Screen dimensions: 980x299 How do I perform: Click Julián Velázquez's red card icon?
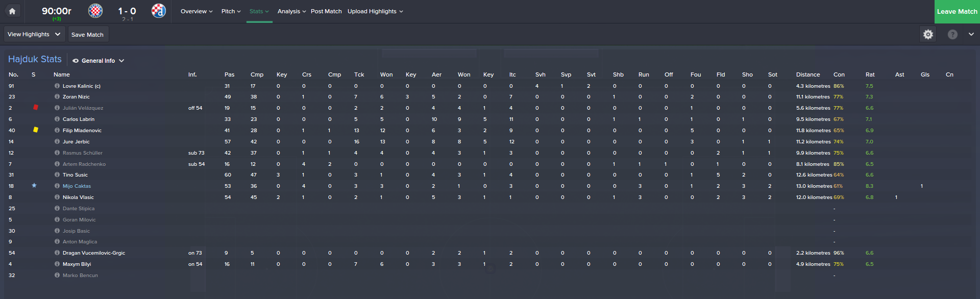(36, 108)
